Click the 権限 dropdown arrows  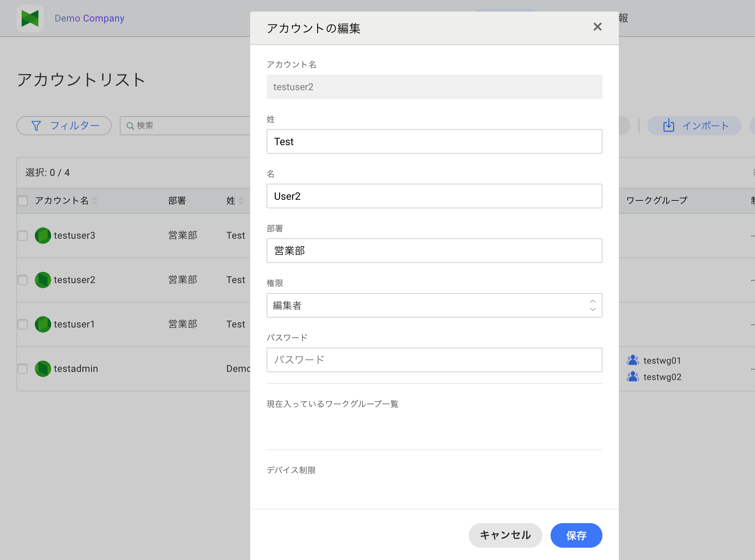pos(593,305)
